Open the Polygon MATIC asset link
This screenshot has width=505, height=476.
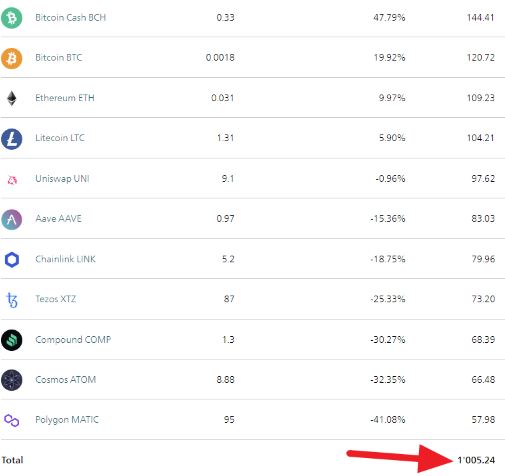click(x=67, y=420)
